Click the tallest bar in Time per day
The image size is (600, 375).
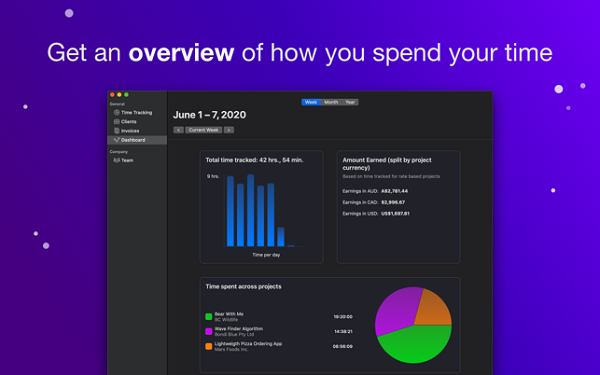tap(251, 210)
